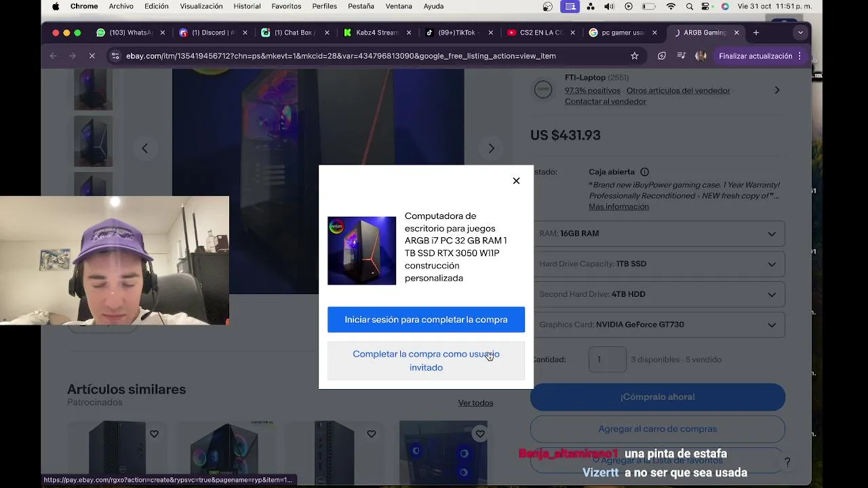Image resolution: width=868 pixels, height=488 pixels.
Task: Show next product image with right arrow
Action: [492, 148]
